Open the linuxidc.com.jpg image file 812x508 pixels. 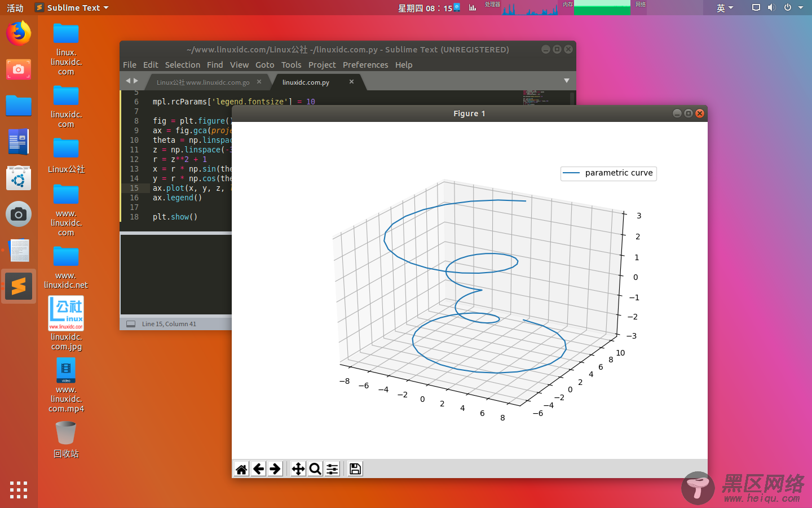click(66, 323)
